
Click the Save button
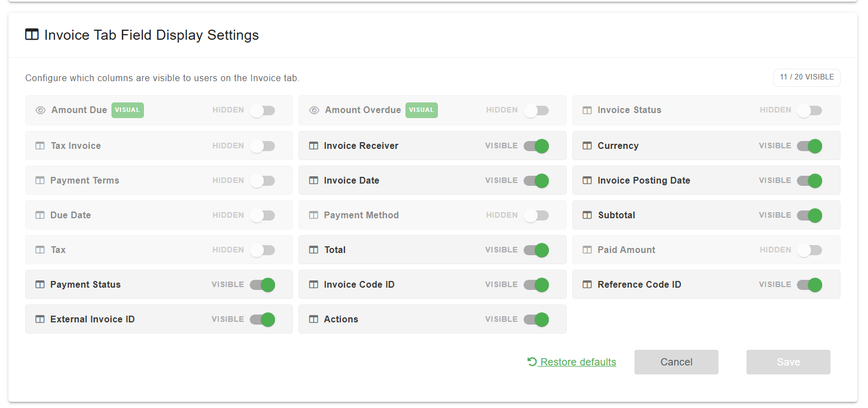[788, 362]
